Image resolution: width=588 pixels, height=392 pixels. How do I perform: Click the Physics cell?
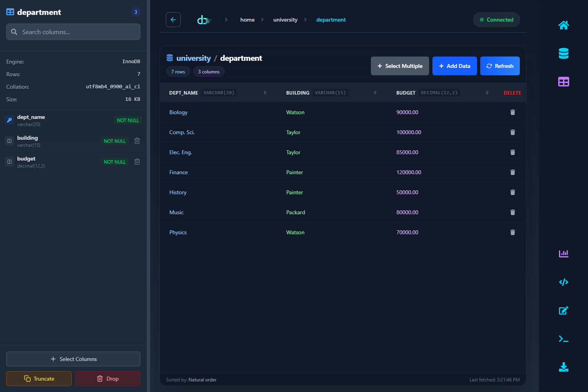pos(178,232)
